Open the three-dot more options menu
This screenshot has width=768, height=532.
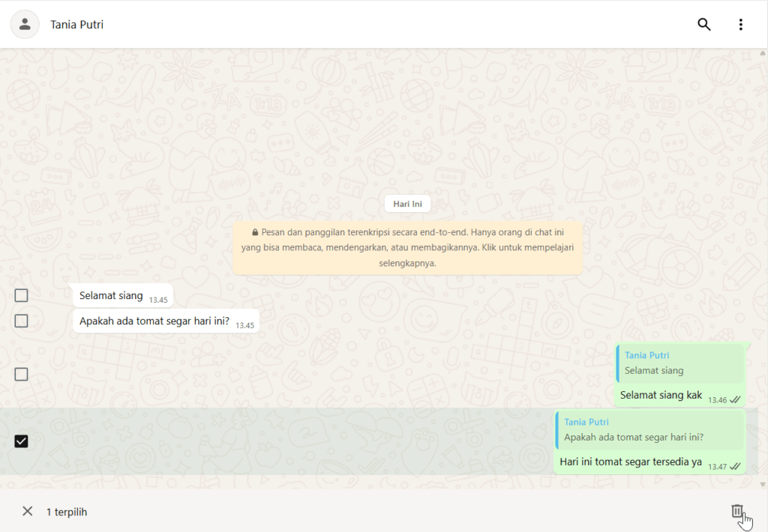point(740,24)
